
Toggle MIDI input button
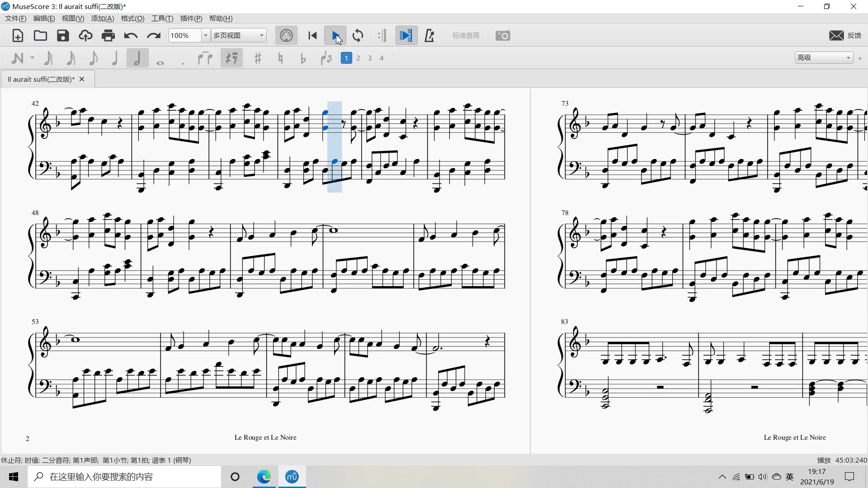tap(286, 36)
